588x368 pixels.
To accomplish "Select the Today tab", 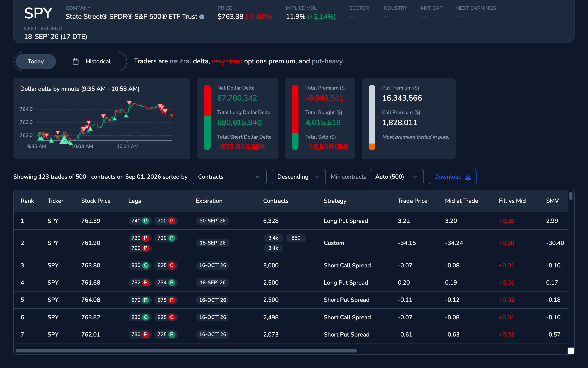I will click(x=36, y=61).
